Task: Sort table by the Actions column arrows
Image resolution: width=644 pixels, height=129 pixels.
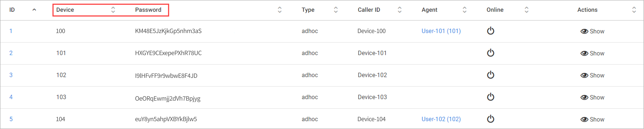Action: coord(634,10)
